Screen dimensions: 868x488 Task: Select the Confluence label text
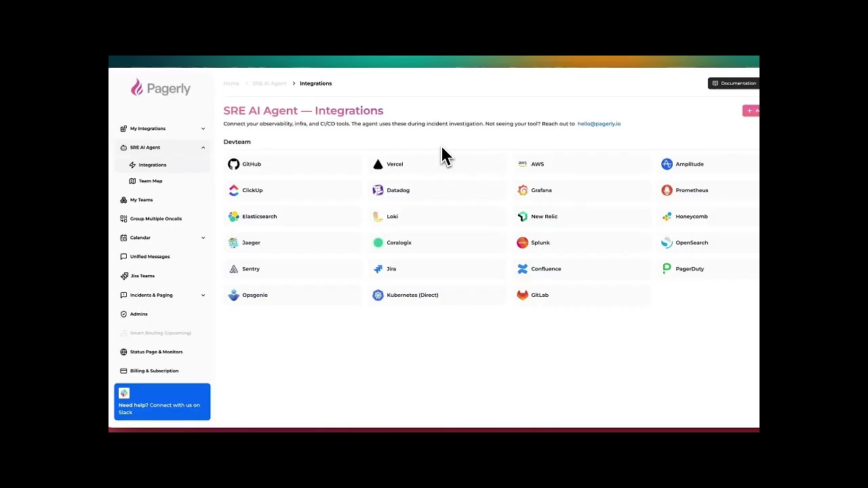546,269
